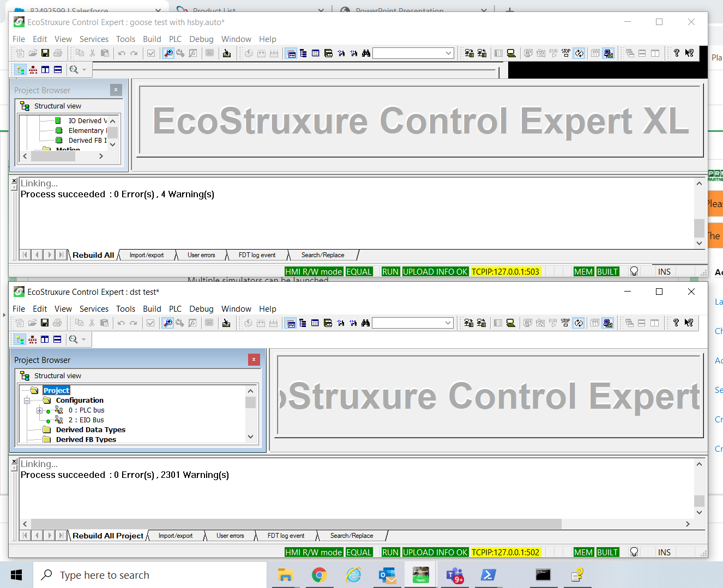Toggle Functional view button in goose test toolbar
Viewport: 723px width, 588px height.
coord(33,69)
